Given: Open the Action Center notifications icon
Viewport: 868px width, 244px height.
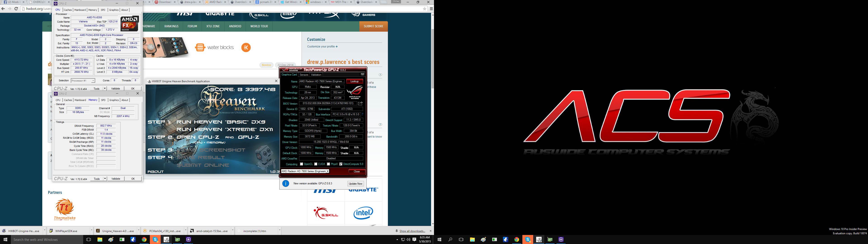Looking at the screenshot, I should [414, 240].
